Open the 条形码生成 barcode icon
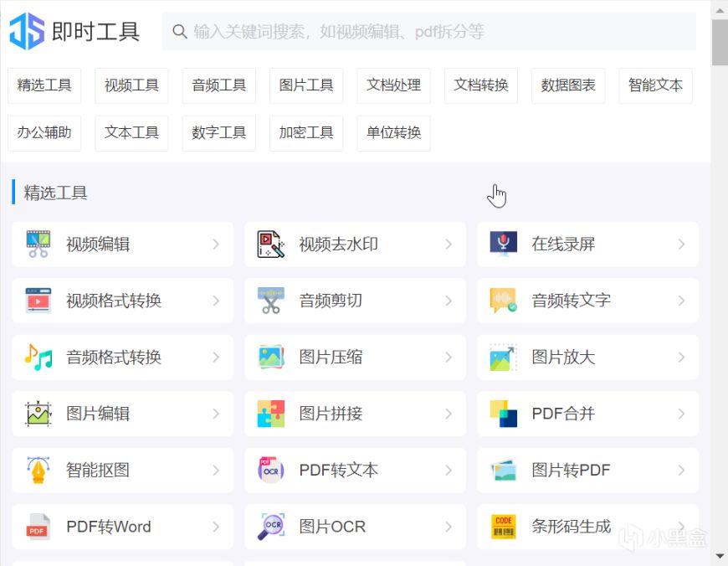Viewport: 728px width, 566px height. (503, 527)
